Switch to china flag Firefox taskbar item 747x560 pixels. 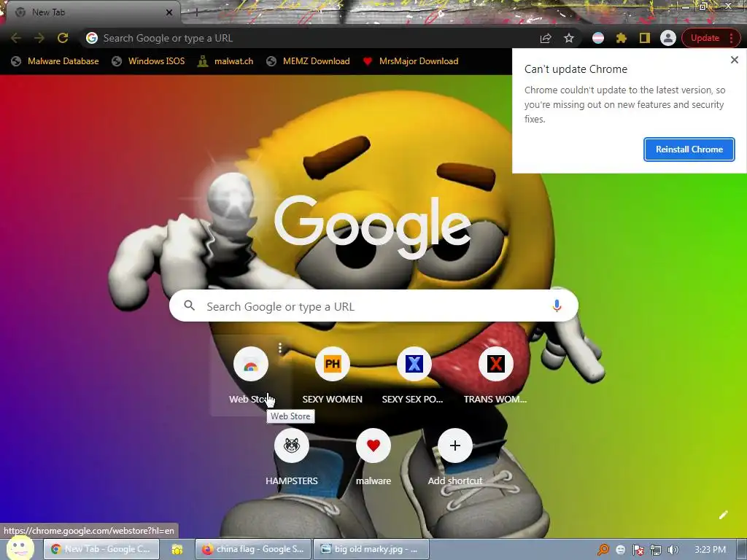(x=253, y=549)
